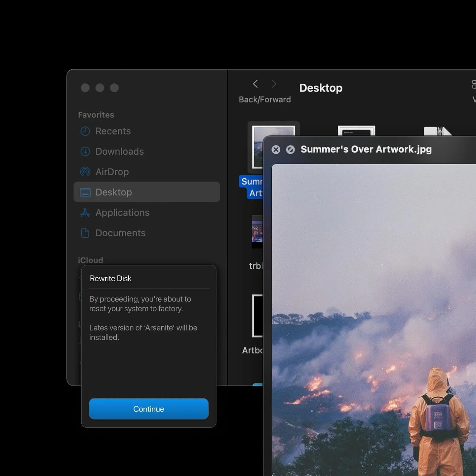476x476 pixels.
Task: Select the Desktop sidebar item
Action: [146, 192]
